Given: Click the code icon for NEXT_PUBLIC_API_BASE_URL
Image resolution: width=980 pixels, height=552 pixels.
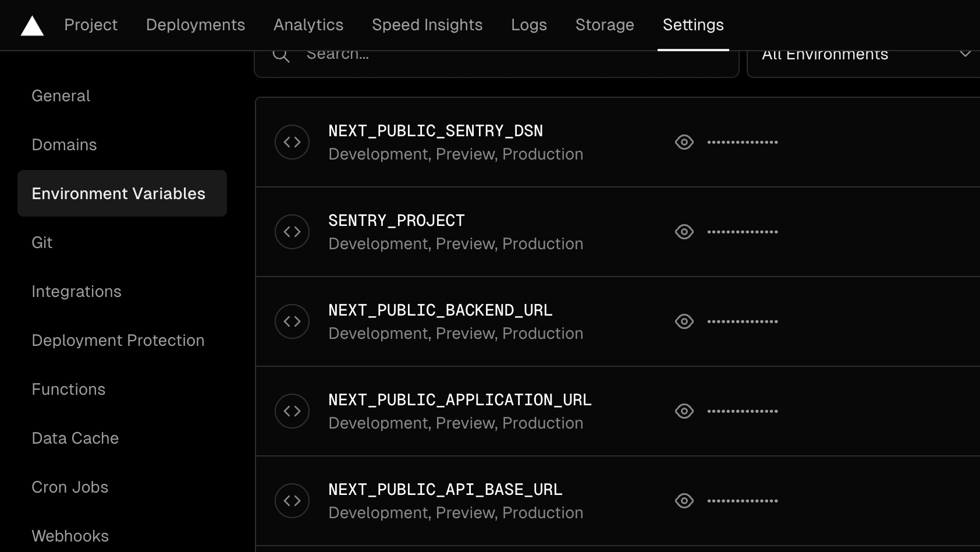Looking at the screenshot, I should coord(292,500).
